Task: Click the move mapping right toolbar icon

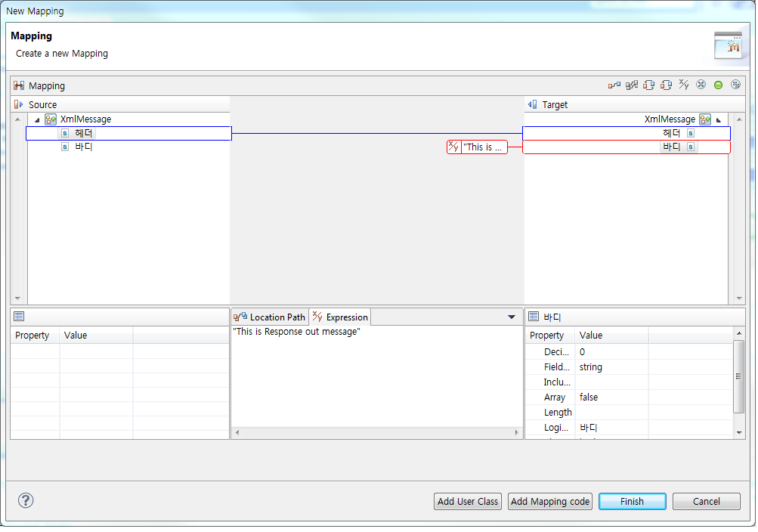Action: click(x=666, y=85)
